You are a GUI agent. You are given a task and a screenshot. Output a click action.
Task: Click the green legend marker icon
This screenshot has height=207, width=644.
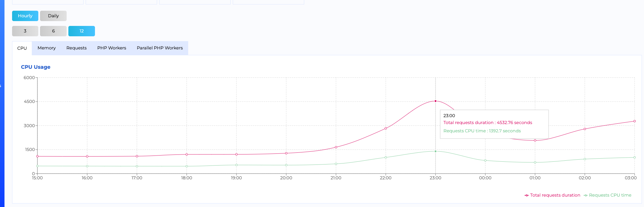586,195
